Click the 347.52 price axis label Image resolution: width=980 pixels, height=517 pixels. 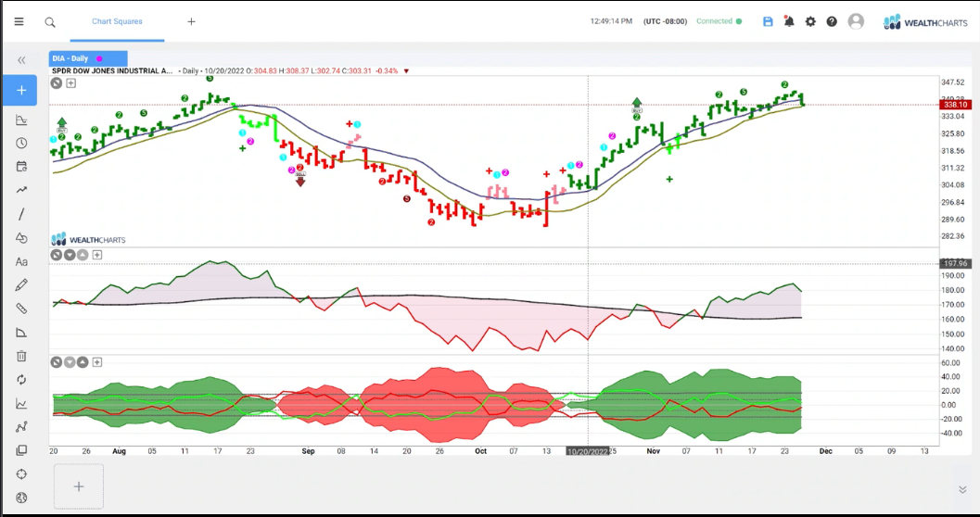point(954,82)
